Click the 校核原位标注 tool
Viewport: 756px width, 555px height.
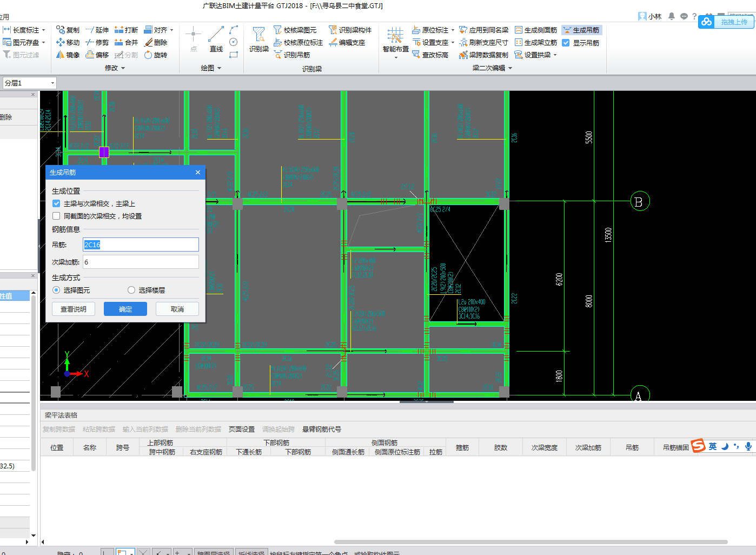tap(298, 42)
